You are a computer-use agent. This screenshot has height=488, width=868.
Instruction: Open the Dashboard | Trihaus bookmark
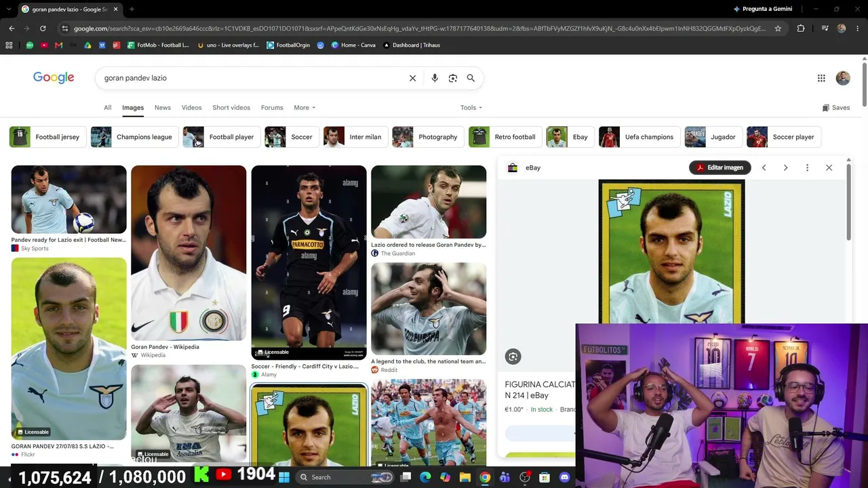412,45
